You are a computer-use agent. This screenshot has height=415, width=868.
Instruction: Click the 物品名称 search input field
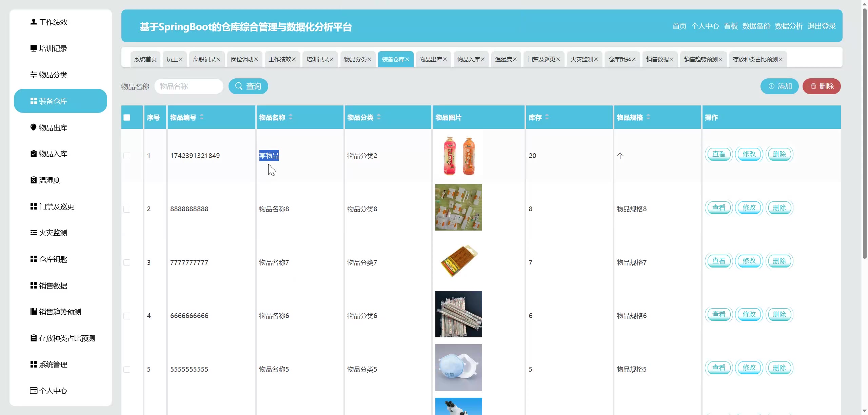pos(189,86)
